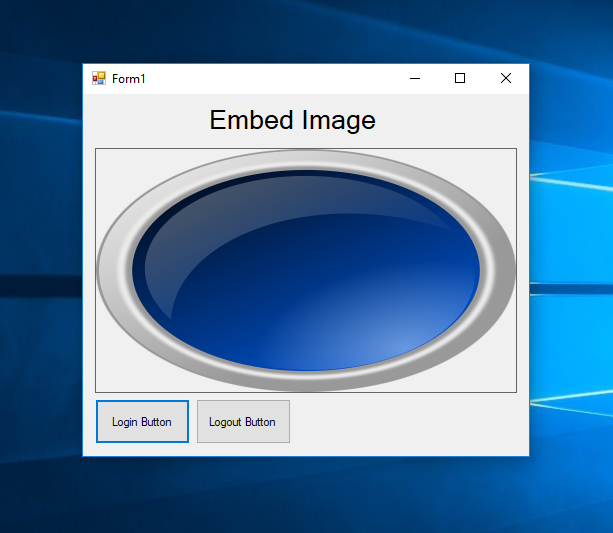This screenshot has width=613, height=533.
Task: Click the Logout Button
Action: point(243,422)
